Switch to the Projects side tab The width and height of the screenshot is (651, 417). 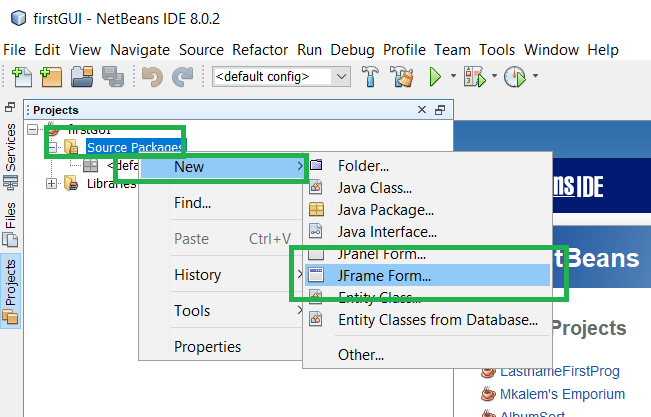click(10, 291)
